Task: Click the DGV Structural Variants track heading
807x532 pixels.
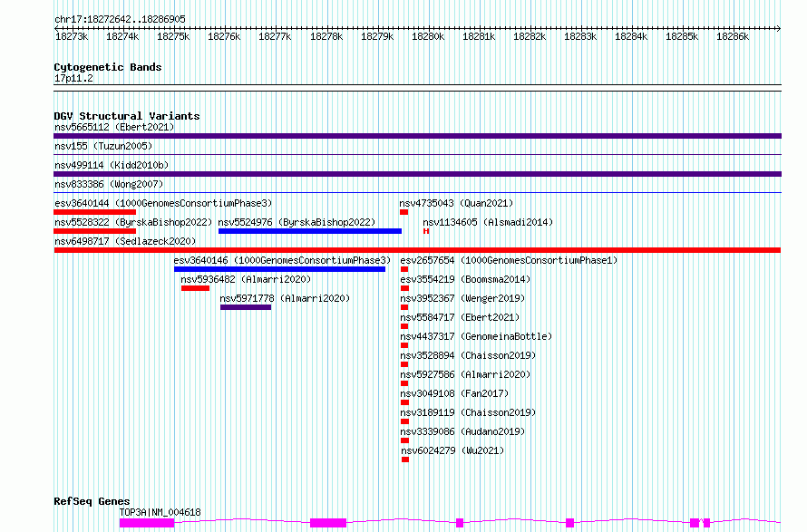Action: pos(127,116)
